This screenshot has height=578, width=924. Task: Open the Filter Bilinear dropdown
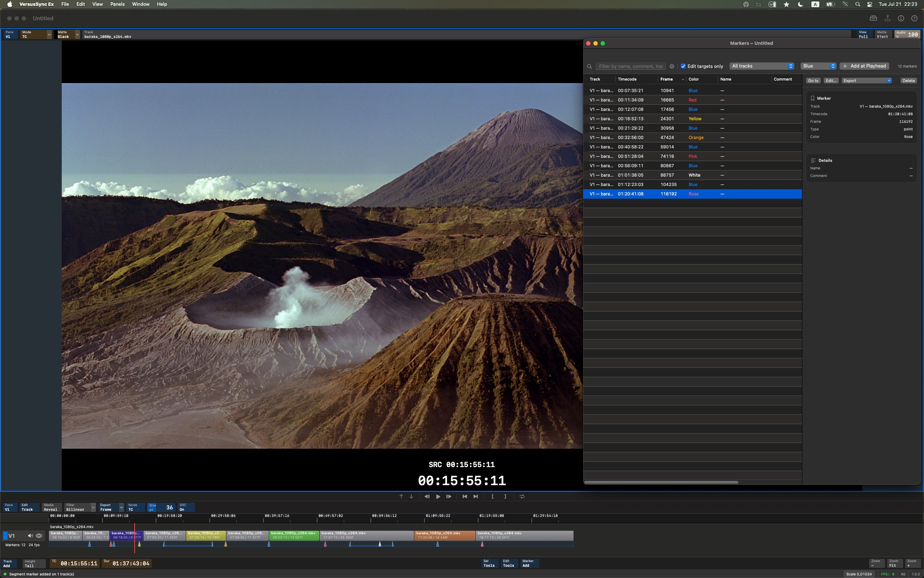pyautogui.click(x=80, y=507)
